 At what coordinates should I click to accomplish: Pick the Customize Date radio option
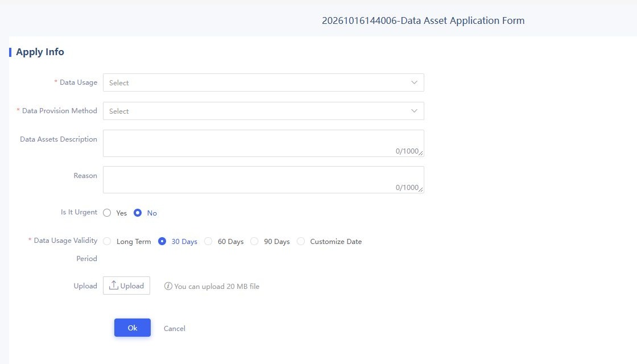point(301,241)
